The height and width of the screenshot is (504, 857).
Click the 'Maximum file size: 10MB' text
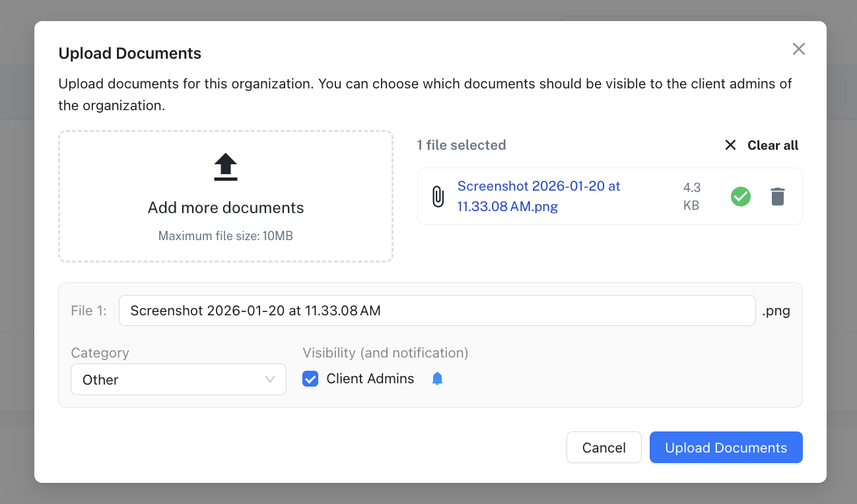coord(226,236)
